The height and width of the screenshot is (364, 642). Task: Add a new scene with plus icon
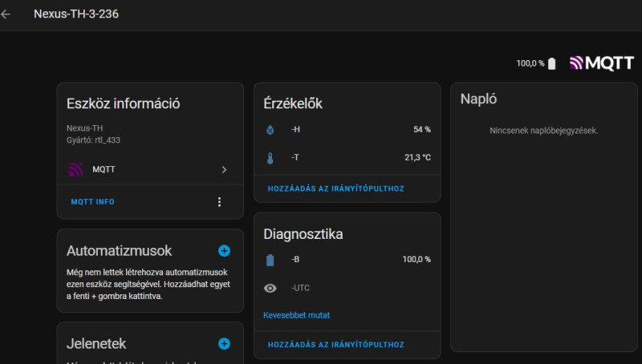click(224, 343)
